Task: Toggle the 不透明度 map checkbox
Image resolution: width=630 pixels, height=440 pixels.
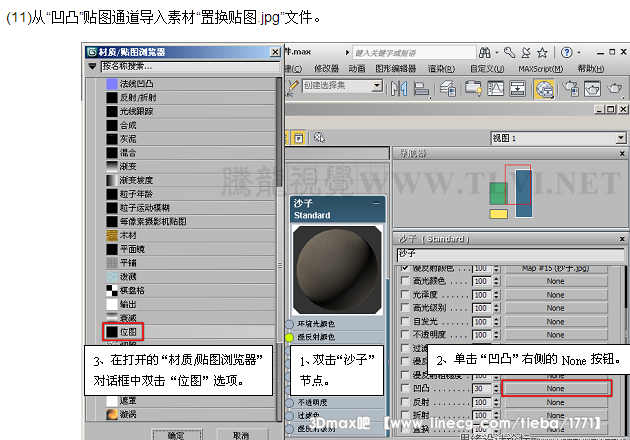Action: pos(405,334)
